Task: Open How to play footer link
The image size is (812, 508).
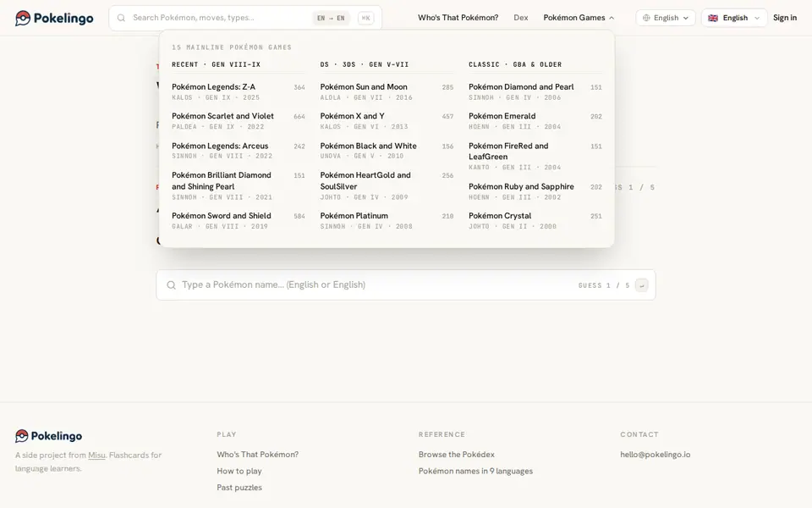Action: (x=239, y=472)
